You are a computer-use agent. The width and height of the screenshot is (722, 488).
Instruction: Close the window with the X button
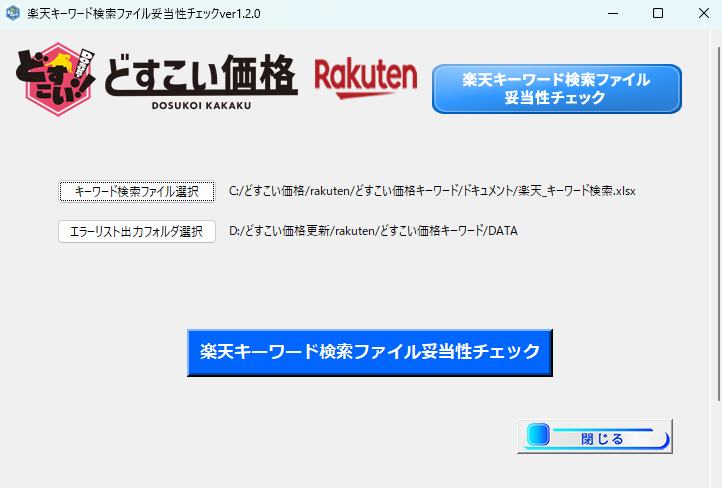tap(704, 13)
